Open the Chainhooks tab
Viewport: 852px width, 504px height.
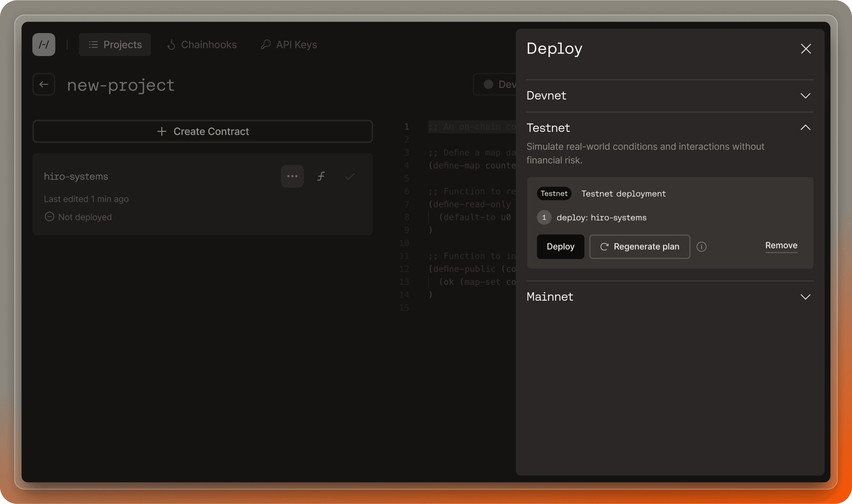coord(202,45)
